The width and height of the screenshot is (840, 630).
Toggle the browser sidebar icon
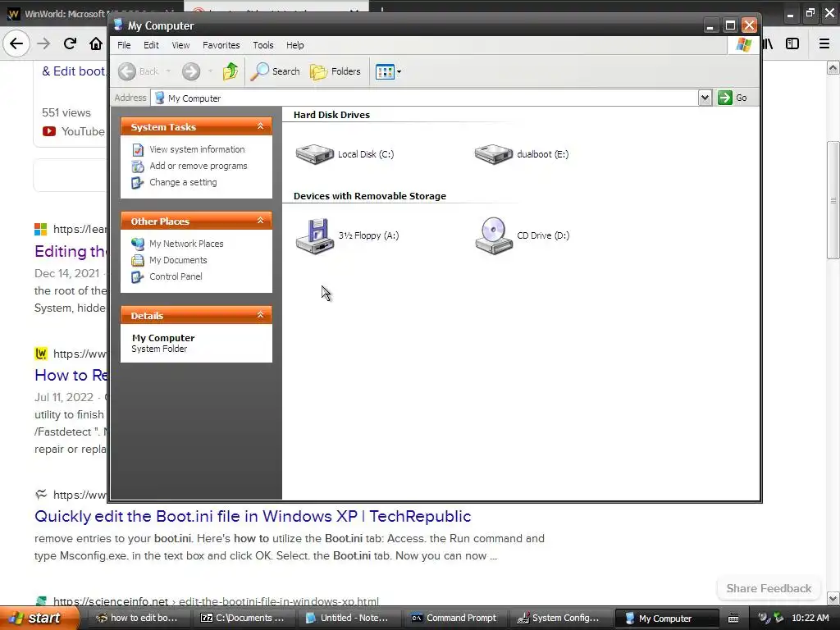pyautogui.click(x=792, y=44)
